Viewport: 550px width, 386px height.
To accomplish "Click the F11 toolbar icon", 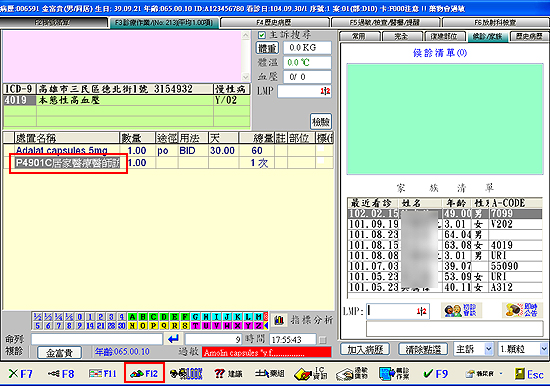I will tap(102, 374).
